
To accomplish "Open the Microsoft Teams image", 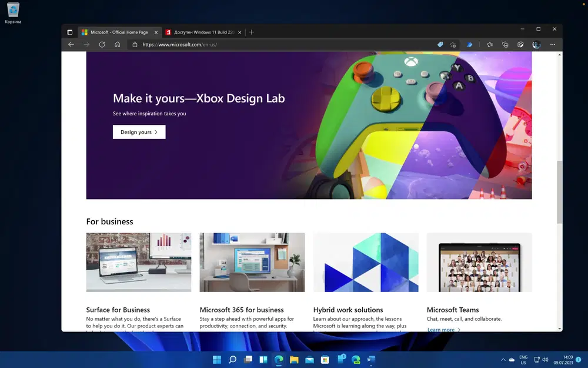I will click(479, 262).
